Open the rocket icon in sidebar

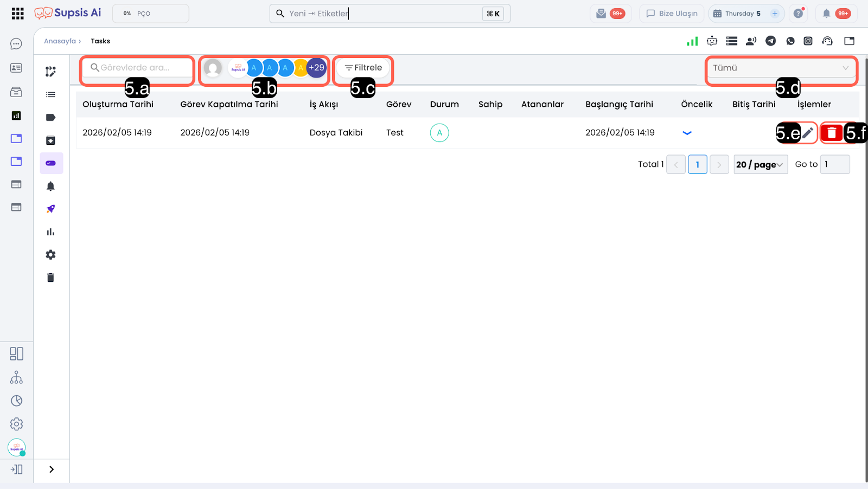50,209
